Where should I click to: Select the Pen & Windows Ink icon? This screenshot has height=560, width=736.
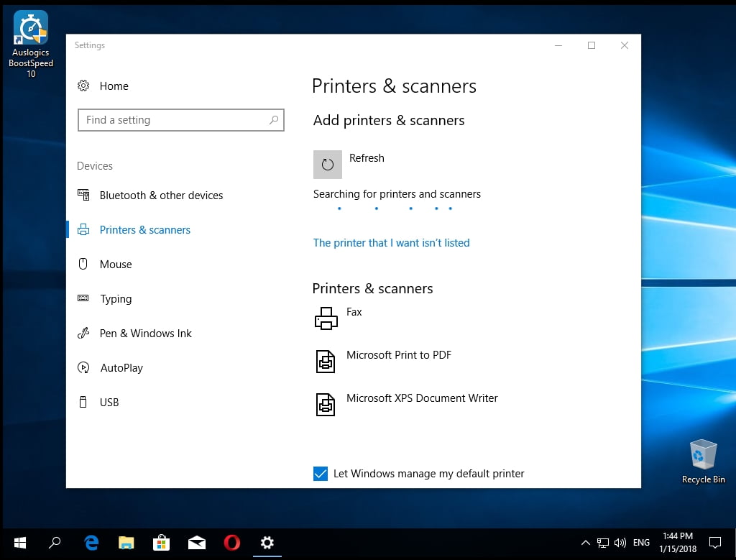point(84,333)
